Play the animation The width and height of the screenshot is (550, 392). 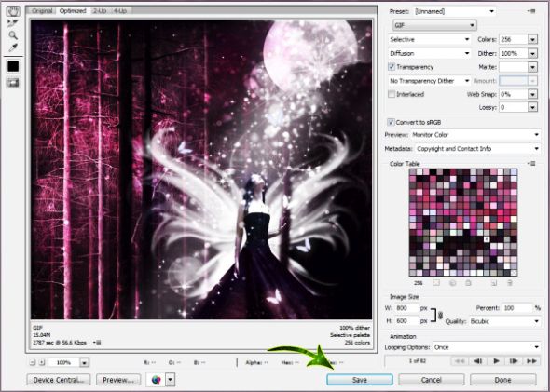[x=496, y=361]
